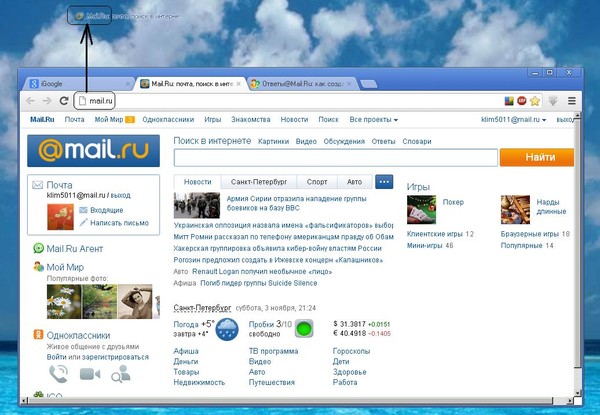Click the green traffic light icon
Screen dimensions: 600x415
click(x=305, y=329)
